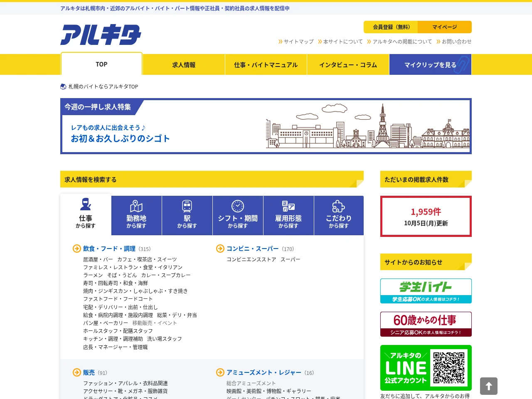Image resolution: width=532 pixels, height=399 pixels.
Task: Open the 販売 category link
Action: click(89, 372)
